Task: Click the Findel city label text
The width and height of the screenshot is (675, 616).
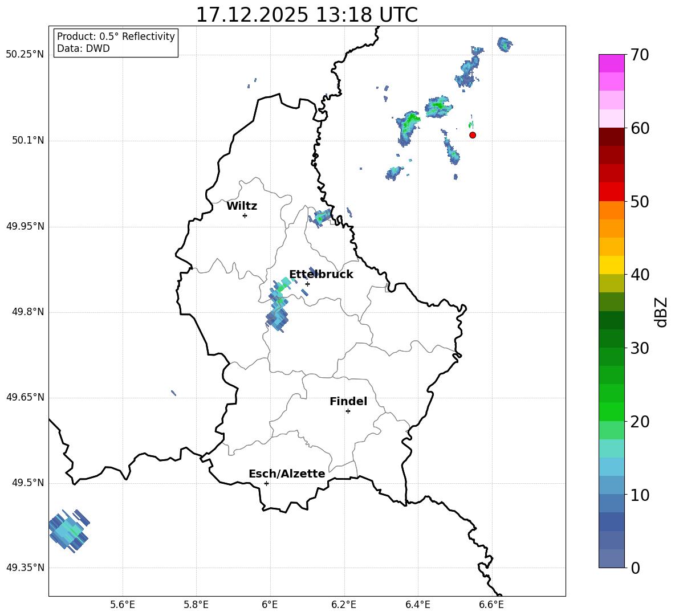Action: 348,402
